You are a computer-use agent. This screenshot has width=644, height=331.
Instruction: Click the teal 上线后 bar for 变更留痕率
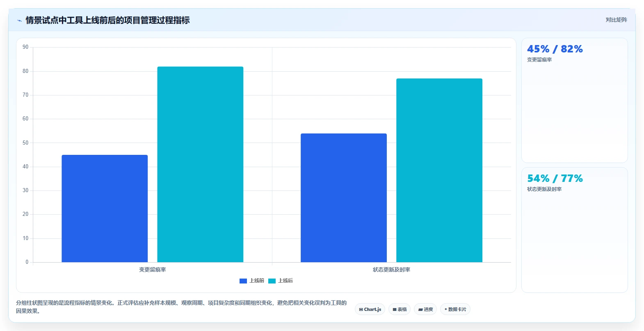click(200, 164)
